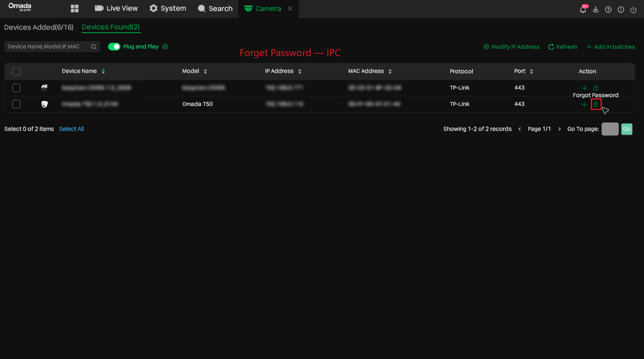Add the Omada T50 device with plus icon

[584, 104]
